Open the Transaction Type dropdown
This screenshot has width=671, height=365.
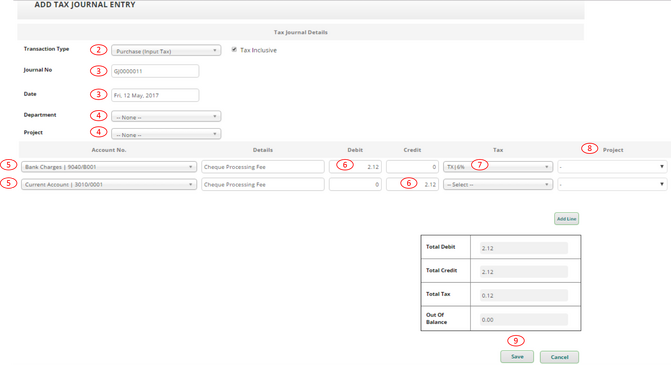point(166,50)
